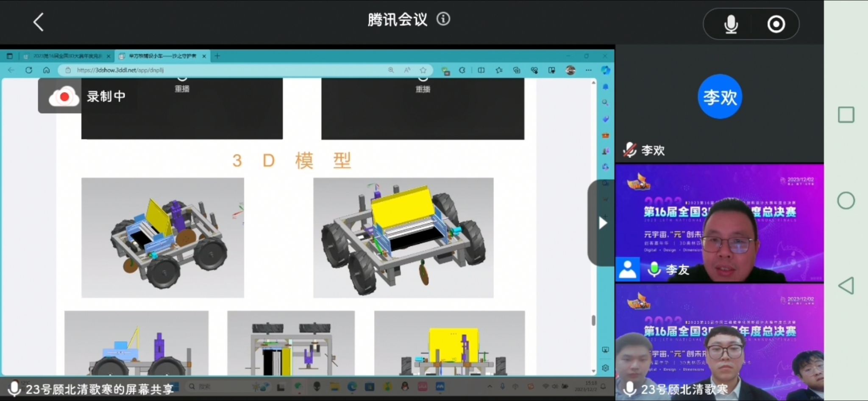
Task: Open a new browser tab with plus button
Action: 217,56
